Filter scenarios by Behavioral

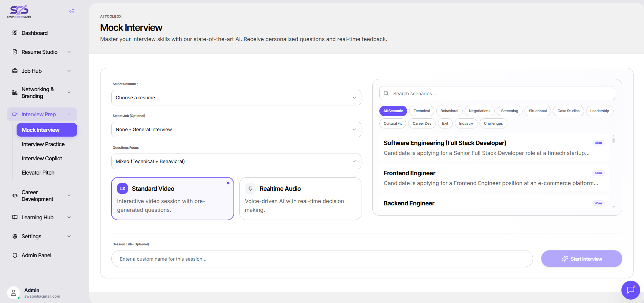tap(449, 111)
